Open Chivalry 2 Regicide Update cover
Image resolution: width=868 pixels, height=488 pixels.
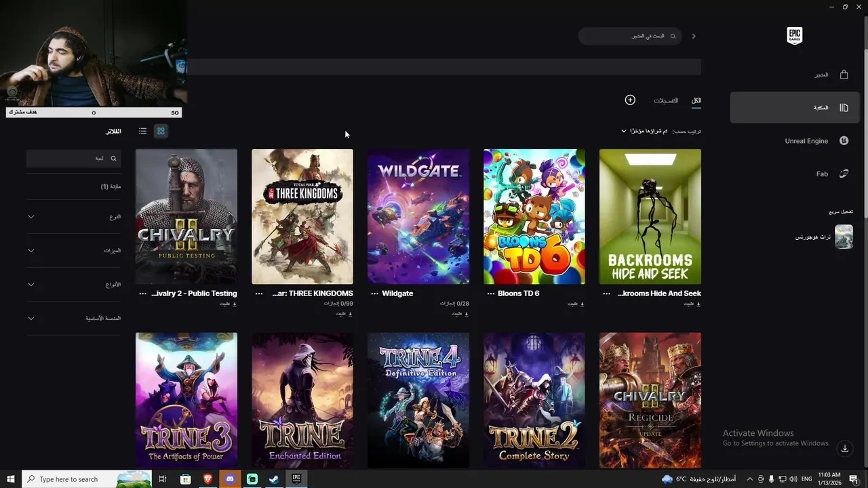point(650,400)
